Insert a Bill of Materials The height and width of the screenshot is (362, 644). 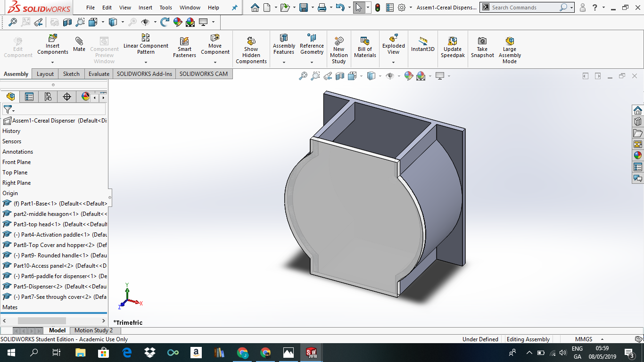pos(365,47)
